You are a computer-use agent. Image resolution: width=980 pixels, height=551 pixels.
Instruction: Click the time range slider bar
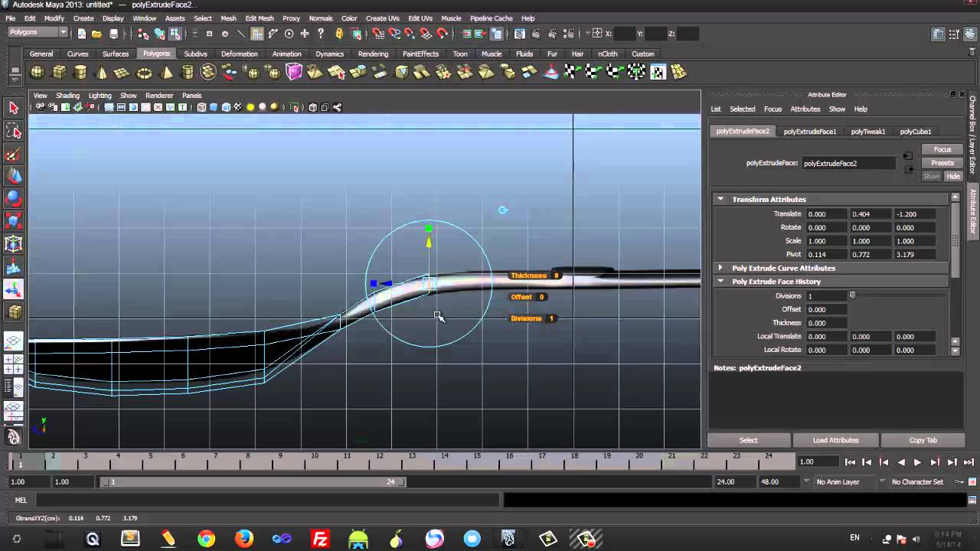click(253, 482)
